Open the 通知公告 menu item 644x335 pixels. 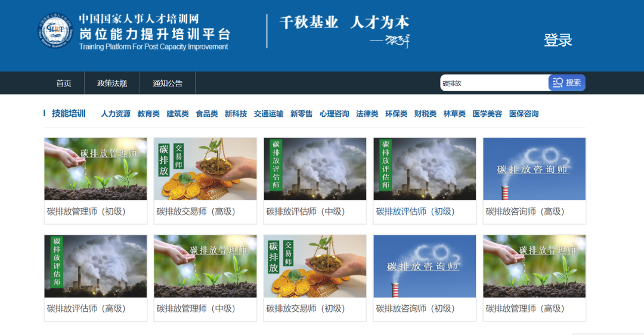point(168,83)
